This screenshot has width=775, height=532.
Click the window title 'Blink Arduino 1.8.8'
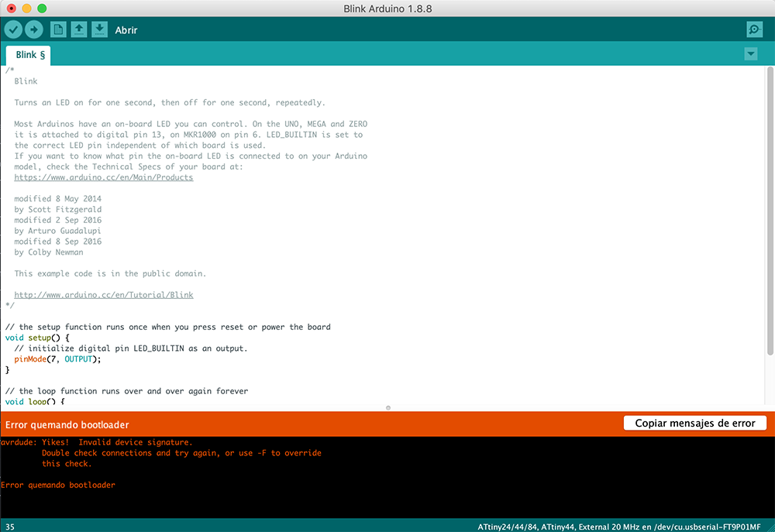coord(387,9)
